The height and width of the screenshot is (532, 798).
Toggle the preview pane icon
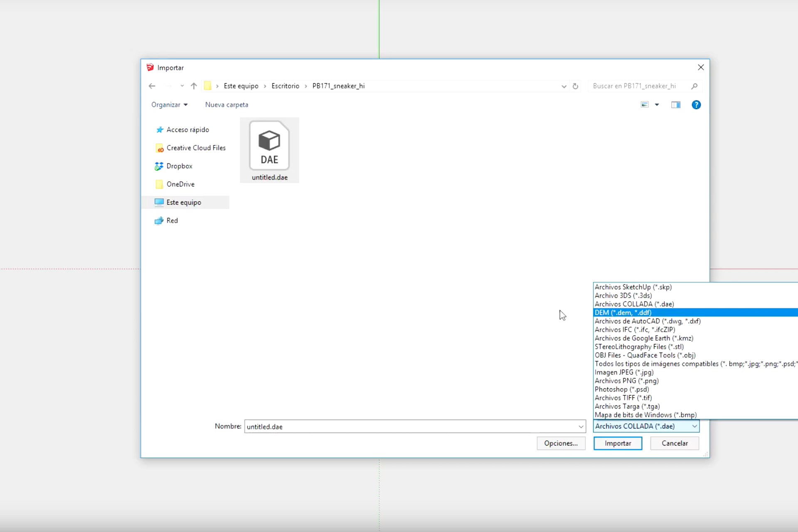(676, 105)
